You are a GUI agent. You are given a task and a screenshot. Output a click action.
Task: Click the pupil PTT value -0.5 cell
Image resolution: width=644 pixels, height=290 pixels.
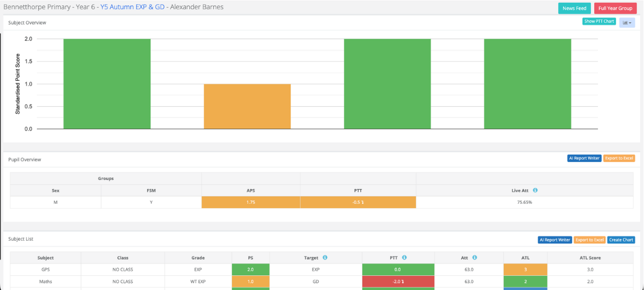(x=358, y=202)
